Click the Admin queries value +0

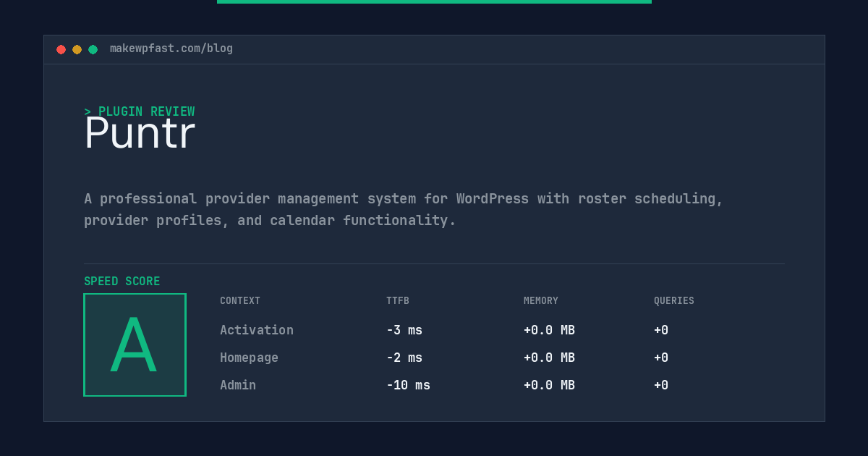coord(661,385)
